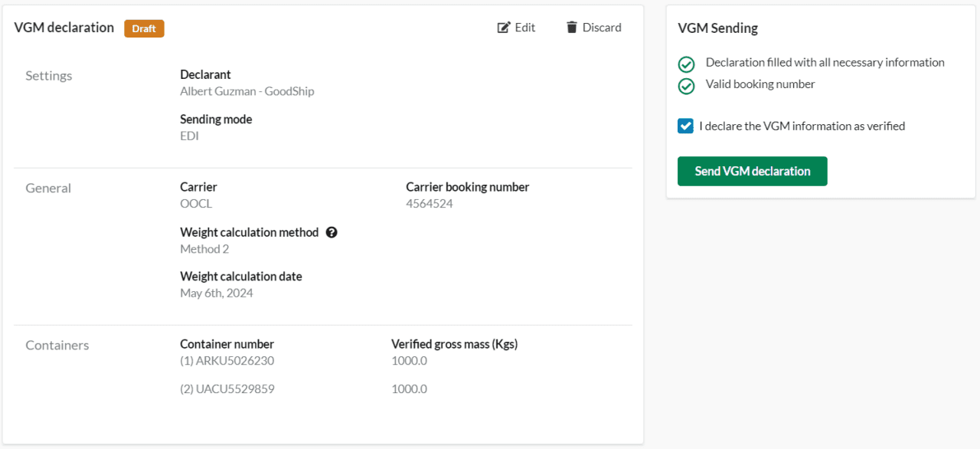Click the Discard trash icon
Viewport: 980px width, 449px height.
click(x=571, y=27)
